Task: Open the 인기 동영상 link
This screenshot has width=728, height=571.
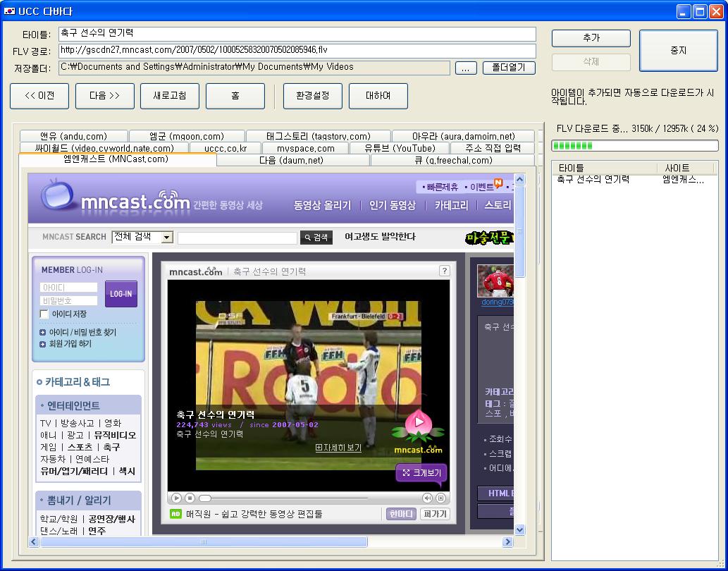Action: coord(393,205)
